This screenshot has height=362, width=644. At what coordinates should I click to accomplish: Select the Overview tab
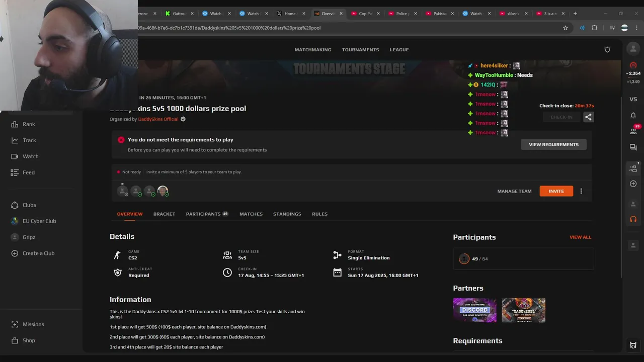tap(130, 214)
